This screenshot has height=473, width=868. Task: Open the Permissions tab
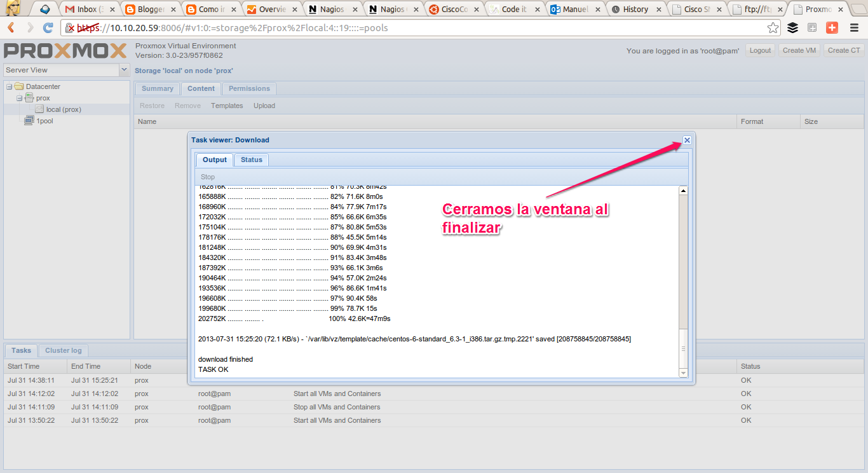248,88
